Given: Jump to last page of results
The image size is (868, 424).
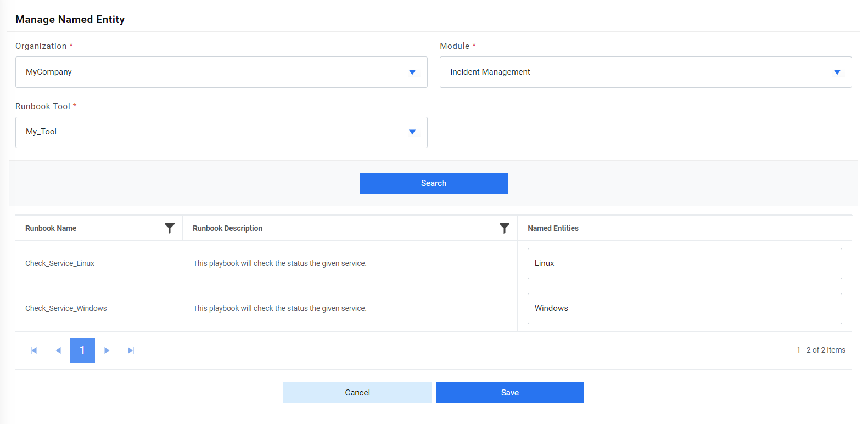Looking at the screenshot, I should tap(131, 350).
